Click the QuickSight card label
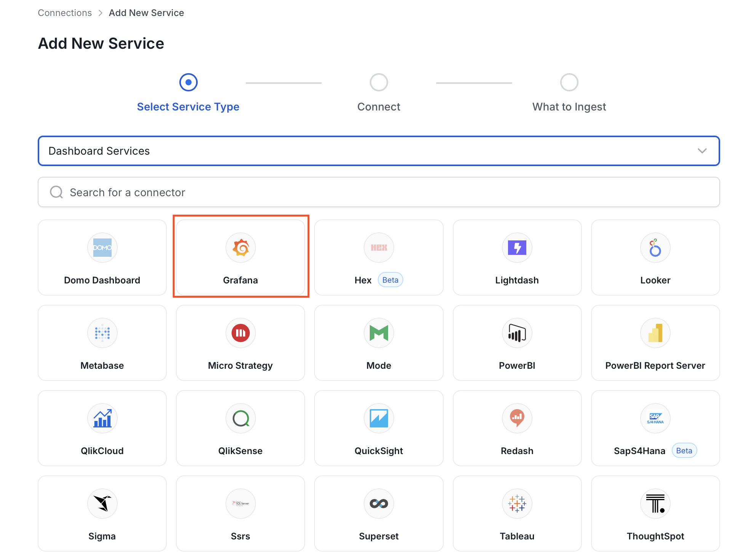The image size is (751, 560). click(379, 451)
